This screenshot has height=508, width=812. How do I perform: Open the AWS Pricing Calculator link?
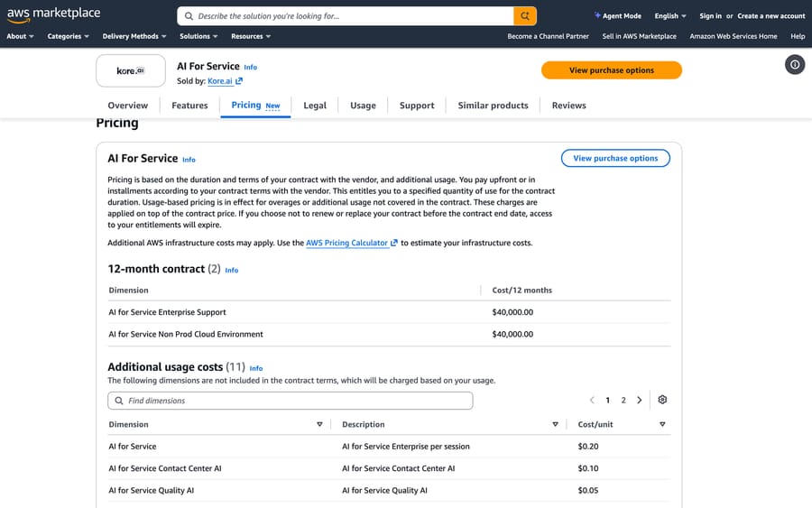(x=346, y=243)
